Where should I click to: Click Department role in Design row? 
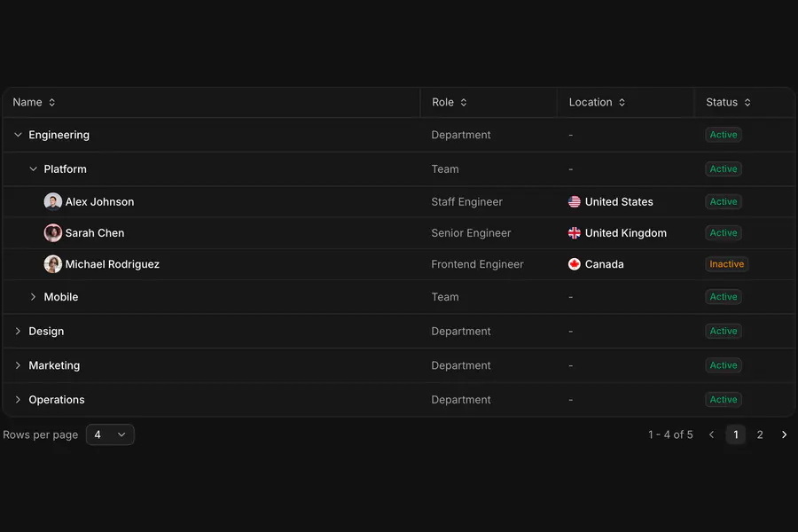461,331
